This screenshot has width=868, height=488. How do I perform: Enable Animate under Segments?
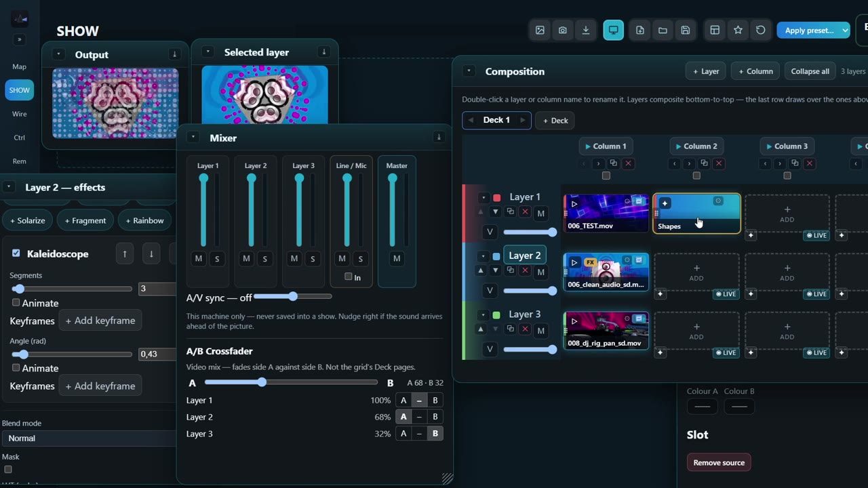(16, 302)
